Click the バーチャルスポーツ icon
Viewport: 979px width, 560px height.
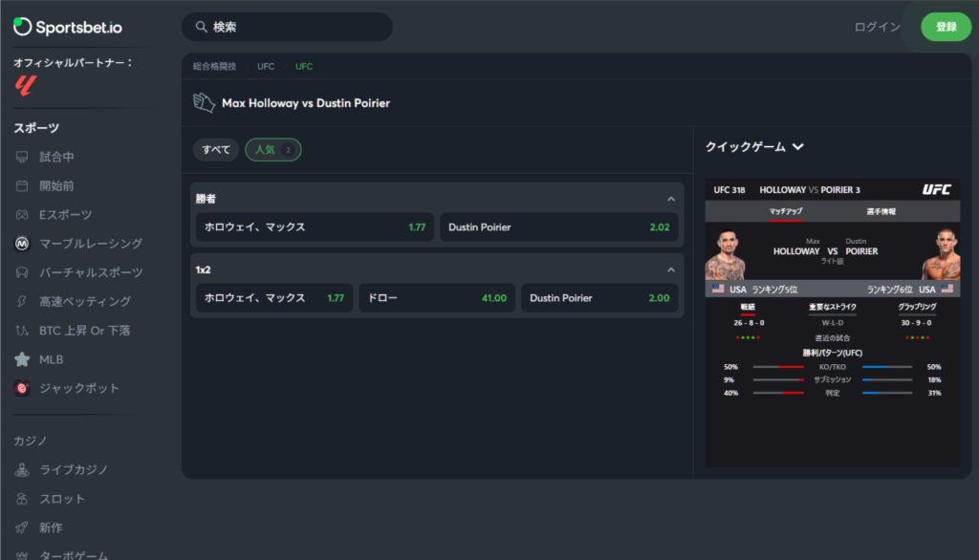pos(22,272)
